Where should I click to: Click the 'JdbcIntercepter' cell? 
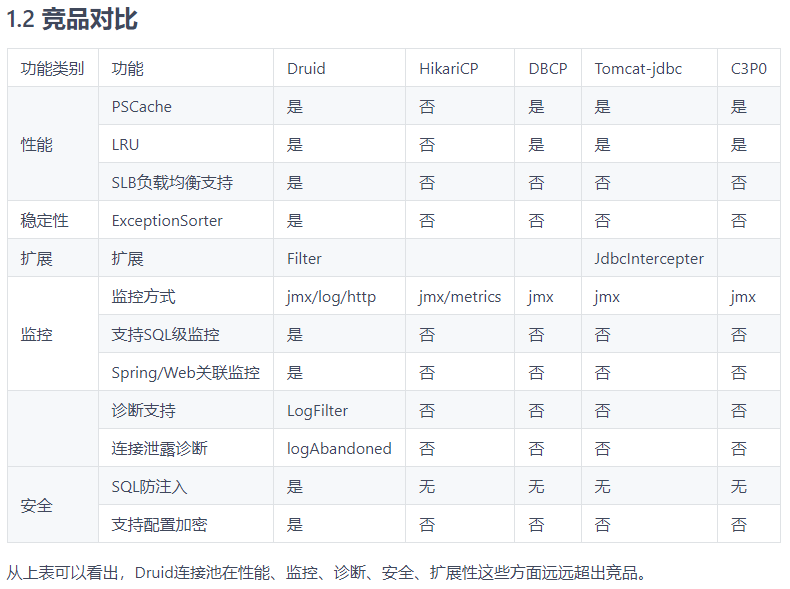pos(649,258)
